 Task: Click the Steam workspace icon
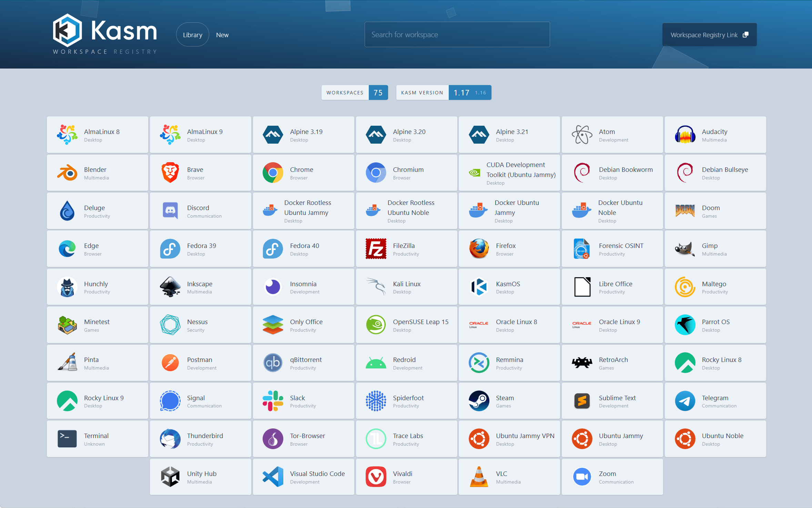click(479, 401)
